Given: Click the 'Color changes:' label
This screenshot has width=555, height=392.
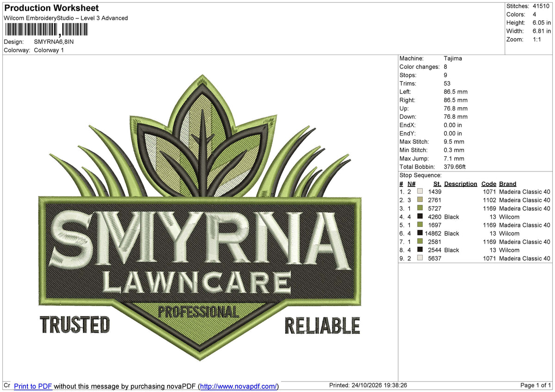Looking at the screenshot, I should pos(419,67).
